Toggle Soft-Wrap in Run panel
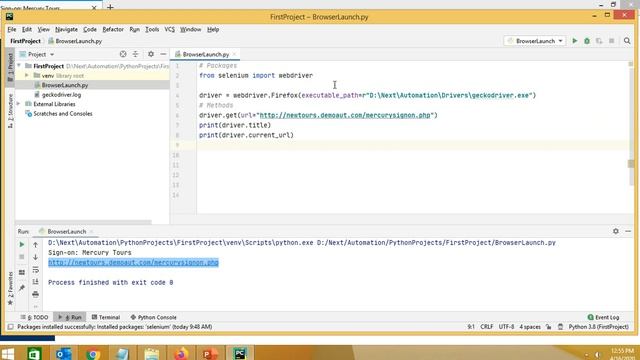 pos(36,270)
